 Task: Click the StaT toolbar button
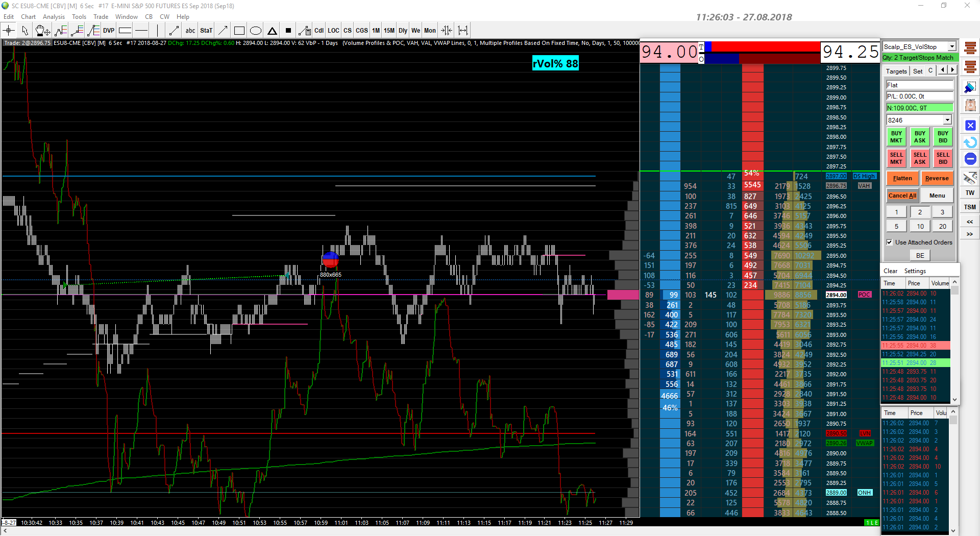tap(206, 31)
